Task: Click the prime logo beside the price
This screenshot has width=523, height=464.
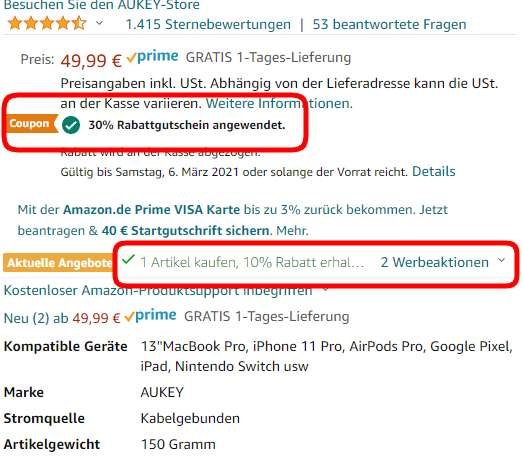Action: pyautogui.click(x=153, y=57)
